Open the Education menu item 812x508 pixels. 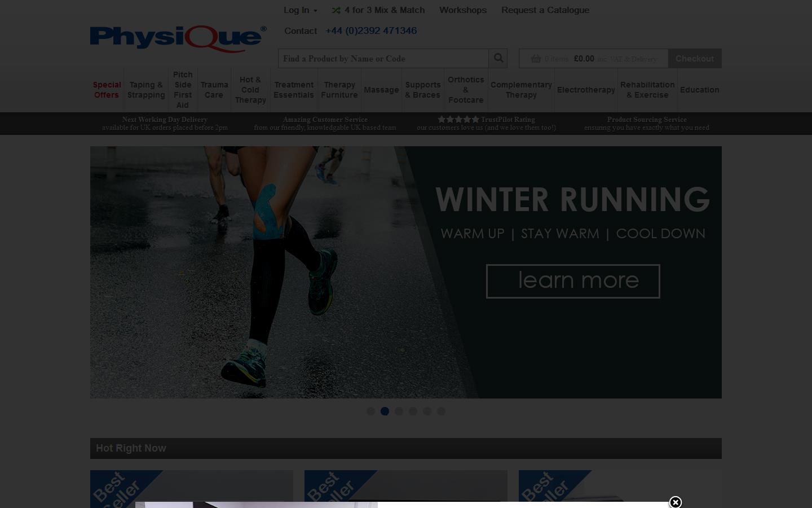pos(699,90)
